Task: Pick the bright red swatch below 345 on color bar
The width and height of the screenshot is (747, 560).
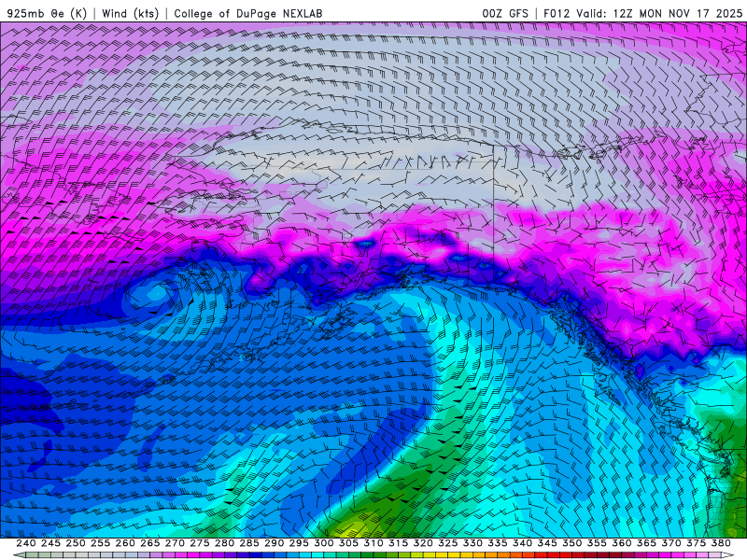Action: point(553,555)
